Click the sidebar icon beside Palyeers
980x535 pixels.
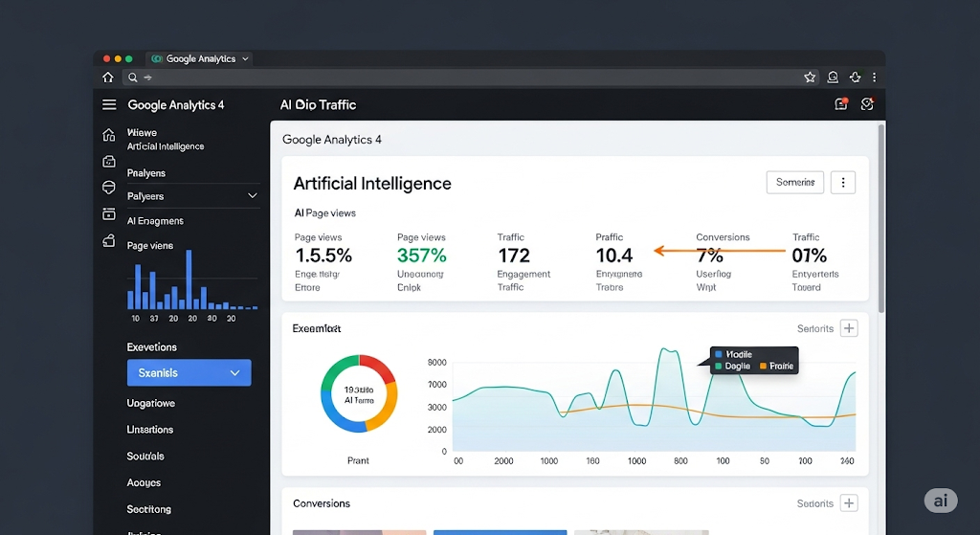[x=109, y=188]
